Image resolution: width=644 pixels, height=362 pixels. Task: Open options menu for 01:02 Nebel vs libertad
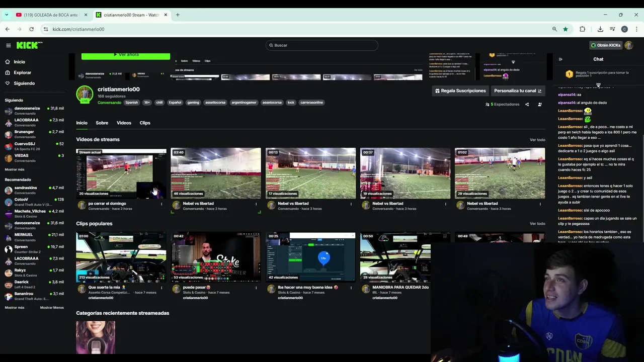pos(540,204)
